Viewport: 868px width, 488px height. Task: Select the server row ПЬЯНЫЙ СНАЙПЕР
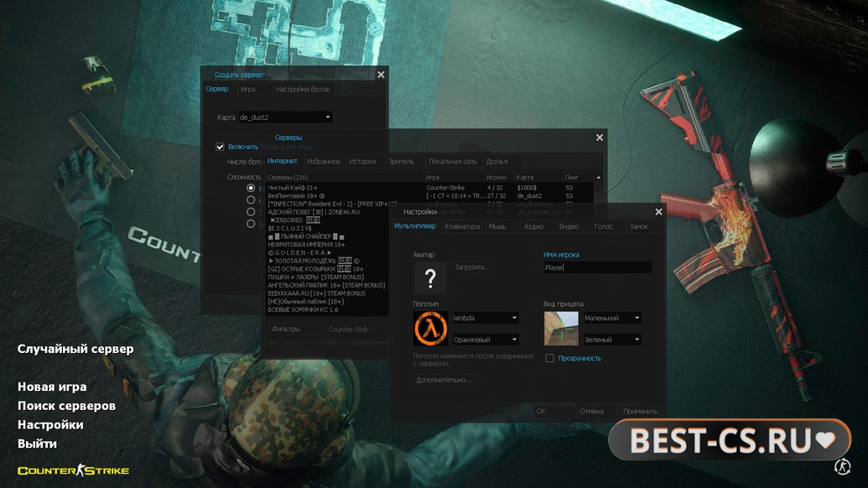pyautogui.click(x=328, y=236)
